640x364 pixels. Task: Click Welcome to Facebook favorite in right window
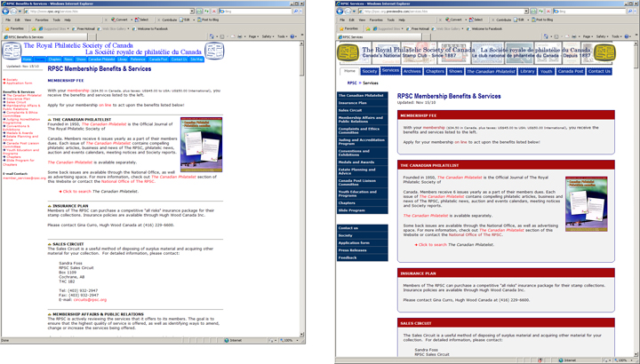[484, 29]
